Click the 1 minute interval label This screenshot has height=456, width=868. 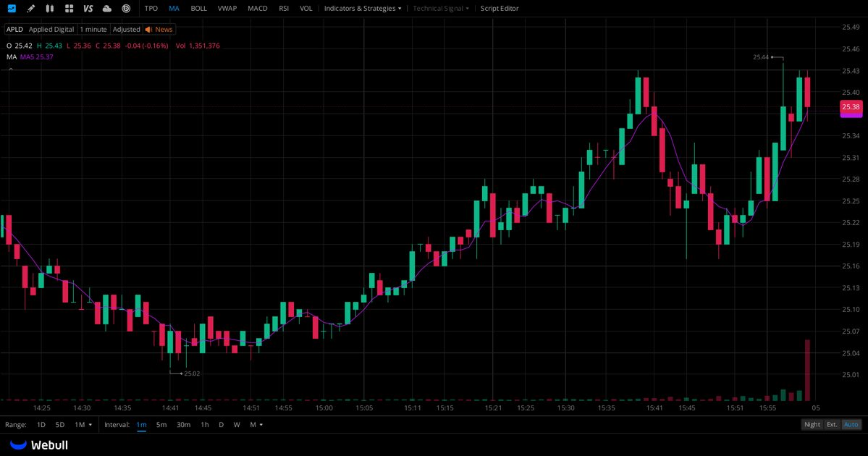(x=93, y=30)
